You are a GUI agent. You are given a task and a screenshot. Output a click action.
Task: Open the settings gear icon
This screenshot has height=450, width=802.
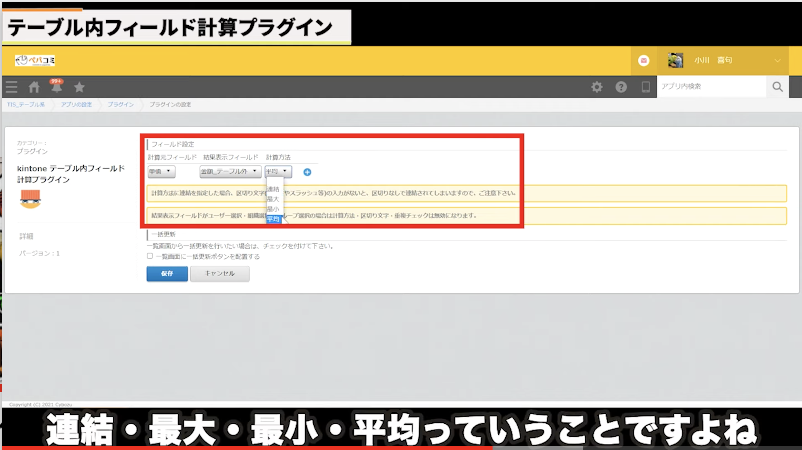597,88
